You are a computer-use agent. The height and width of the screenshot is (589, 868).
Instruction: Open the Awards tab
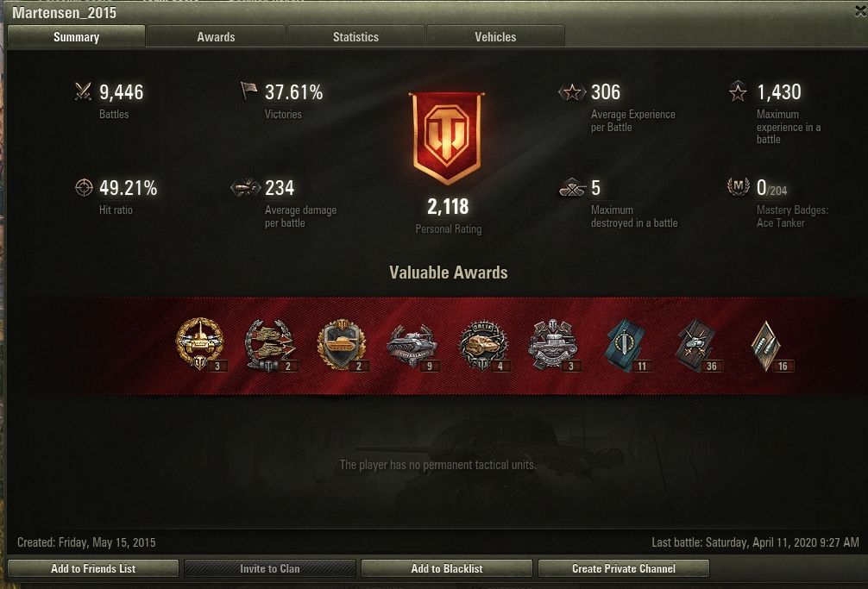(216, 37)
